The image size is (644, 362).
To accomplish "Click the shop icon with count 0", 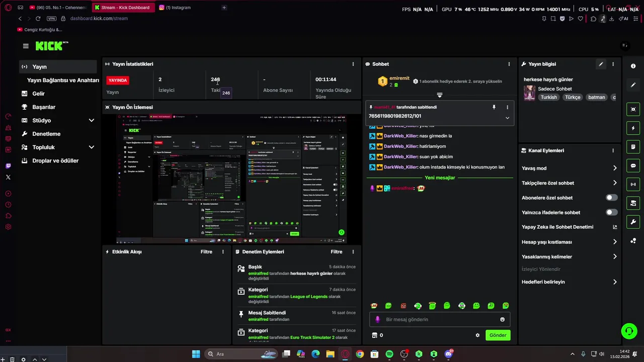I will click(374, 335).
